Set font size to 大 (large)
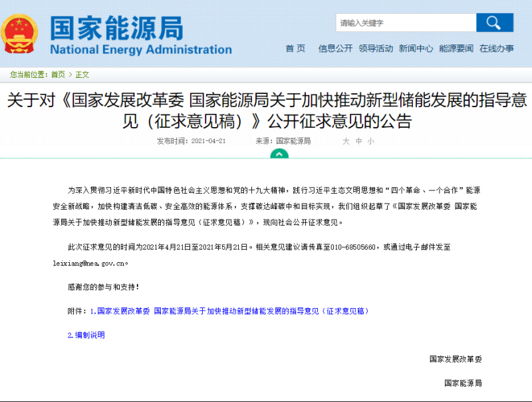The image size is (532, 402). coord(346,141)
